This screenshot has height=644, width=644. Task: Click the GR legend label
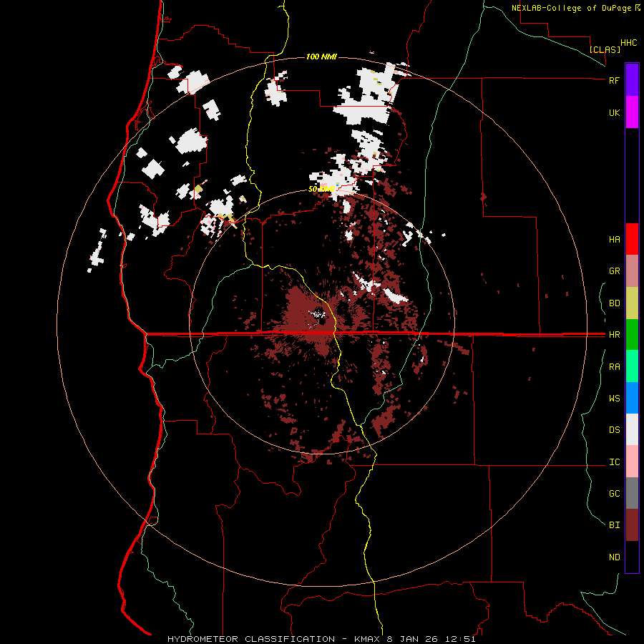tap(614, 271)
